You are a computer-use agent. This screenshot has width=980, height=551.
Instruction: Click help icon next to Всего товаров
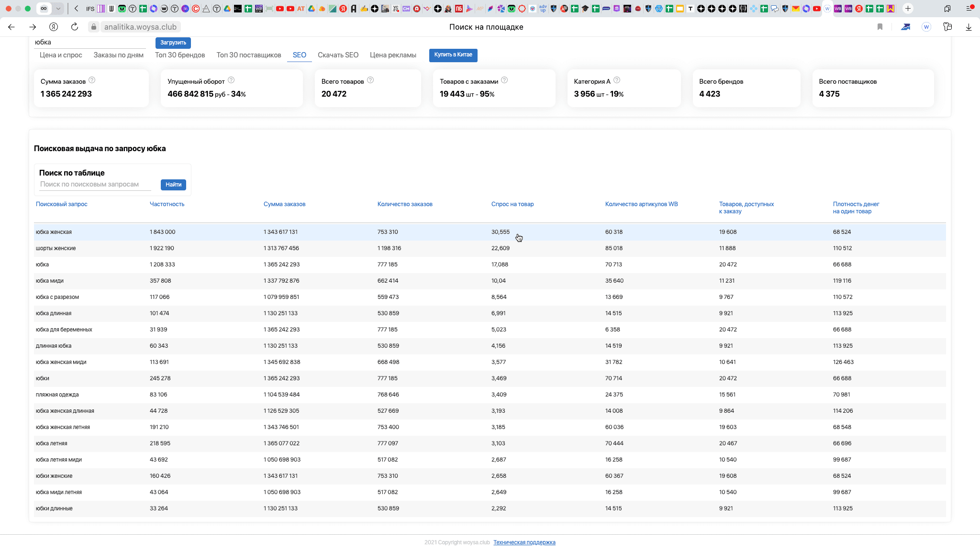point(370,80)
